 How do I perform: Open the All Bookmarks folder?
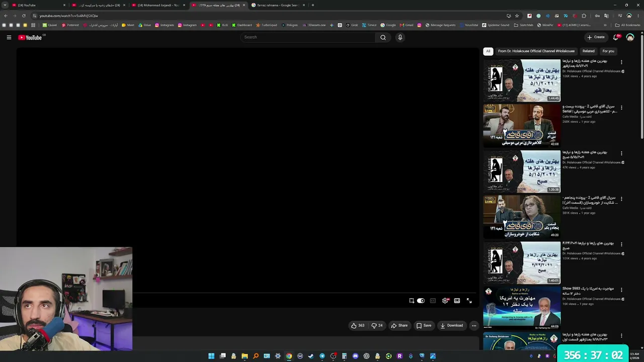pos(627,25)
